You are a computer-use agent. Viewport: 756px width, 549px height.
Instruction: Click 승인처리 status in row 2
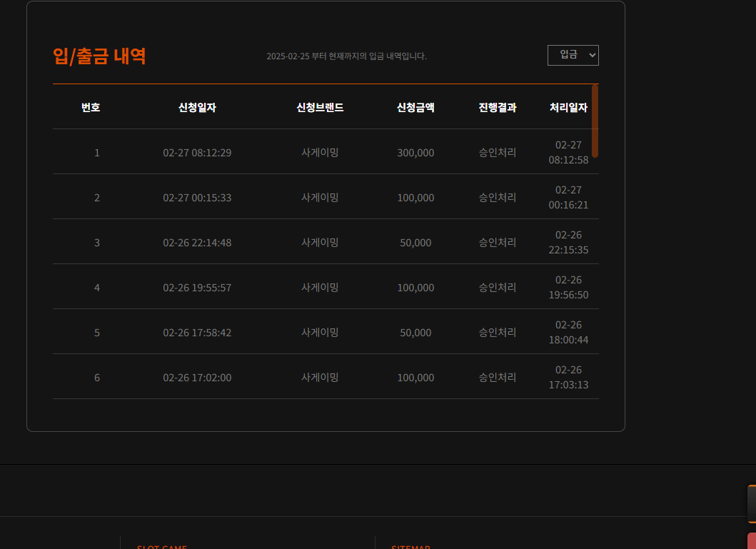[x=498, y=198]
